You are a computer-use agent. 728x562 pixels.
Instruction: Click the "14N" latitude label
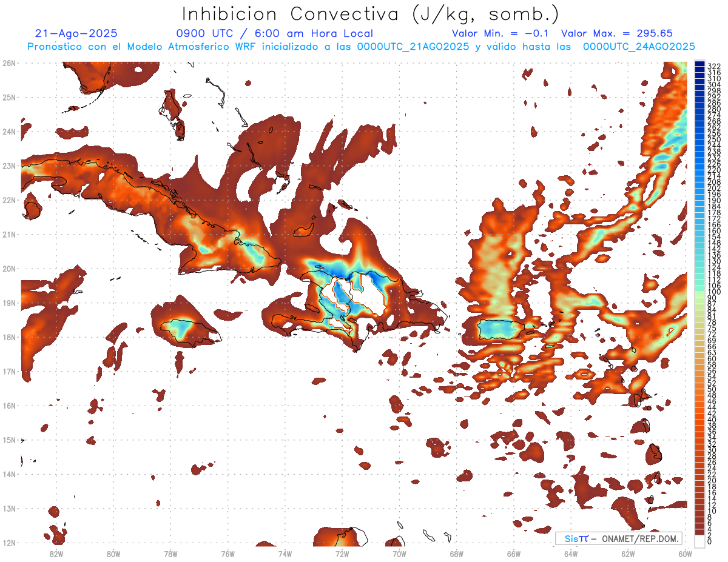[x=8, y=474]
